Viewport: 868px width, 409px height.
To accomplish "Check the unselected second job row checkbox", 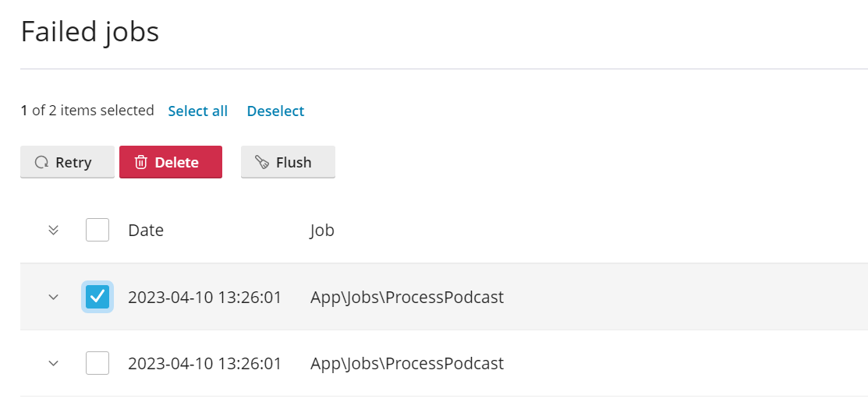I will tap(97, 363).
